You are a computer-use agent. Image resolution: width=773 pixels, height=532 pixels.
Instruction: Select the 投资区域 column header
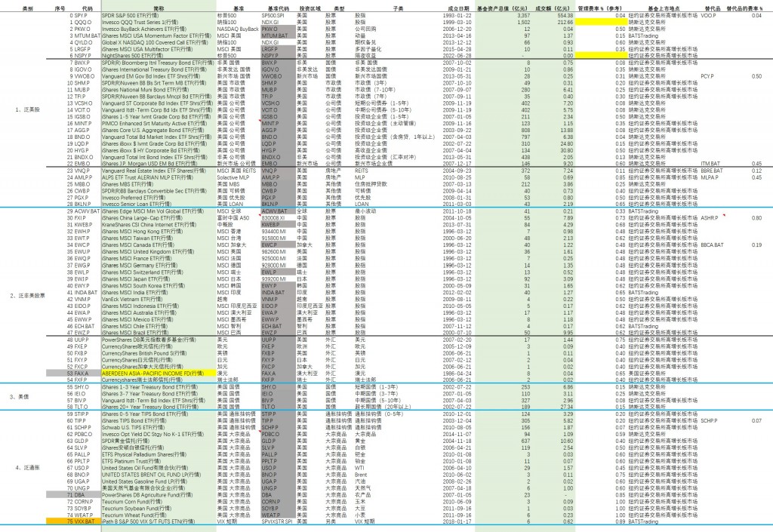click(x=310, y=8)
